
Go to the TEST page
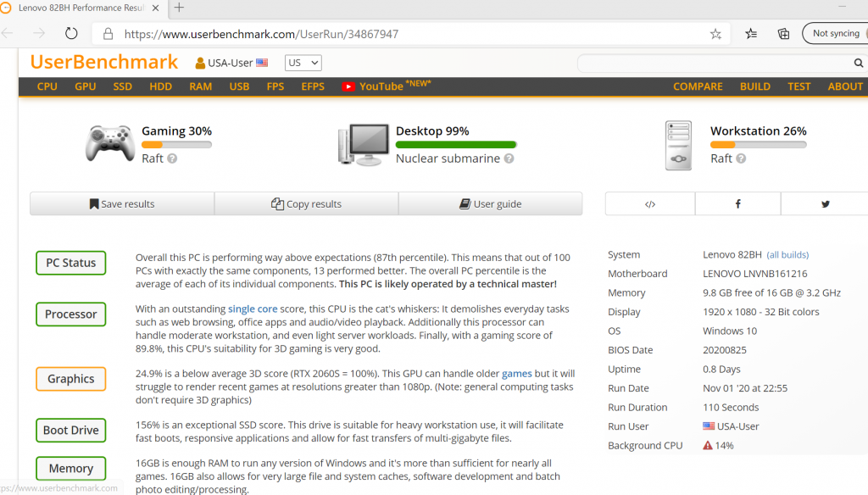tap(798, 86)
